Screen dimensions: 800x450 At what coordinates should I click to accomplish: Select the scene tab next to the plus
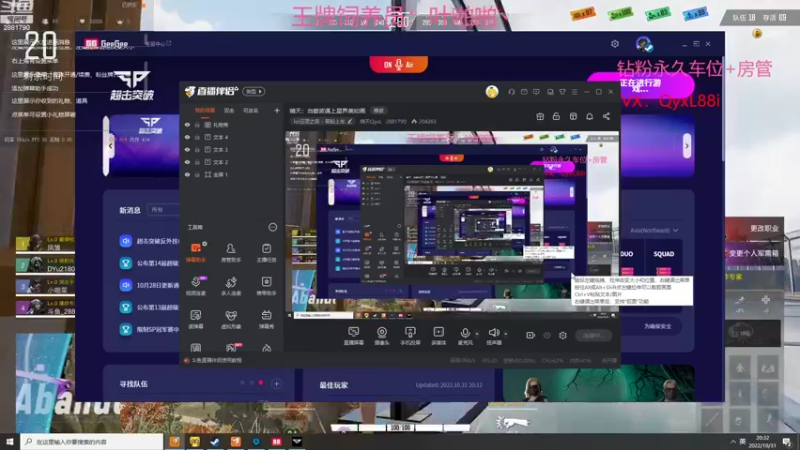coord(250,111)
